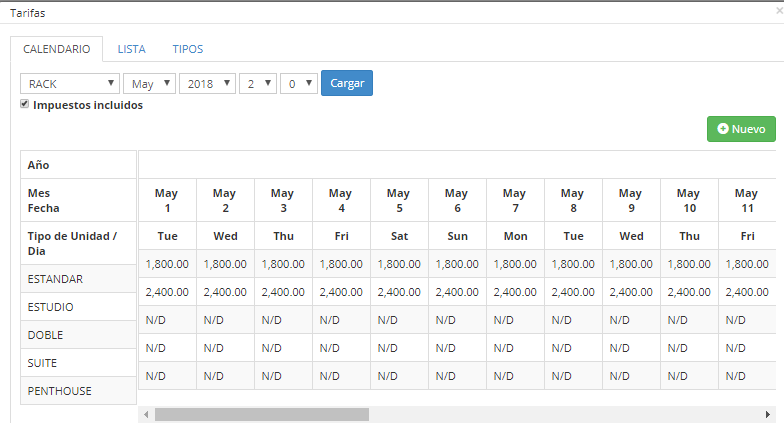The image size is (784, 423).
Task: Switch to the TIPOS tab
Action: point(187,48)
